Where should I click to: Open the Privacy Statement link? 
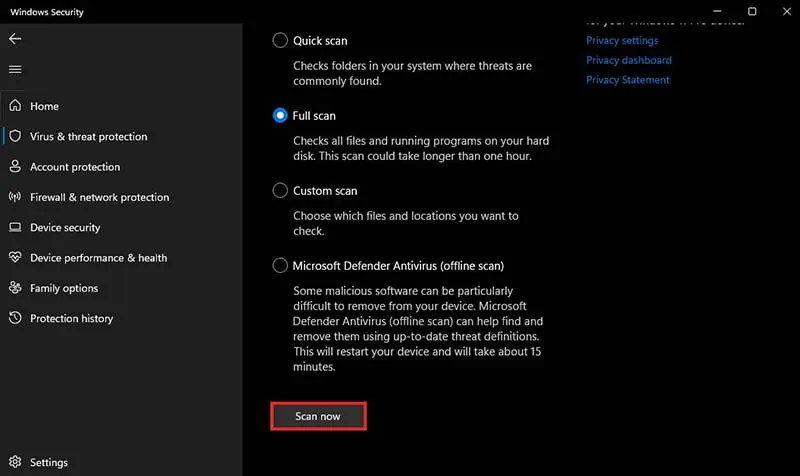pos(628,80)
